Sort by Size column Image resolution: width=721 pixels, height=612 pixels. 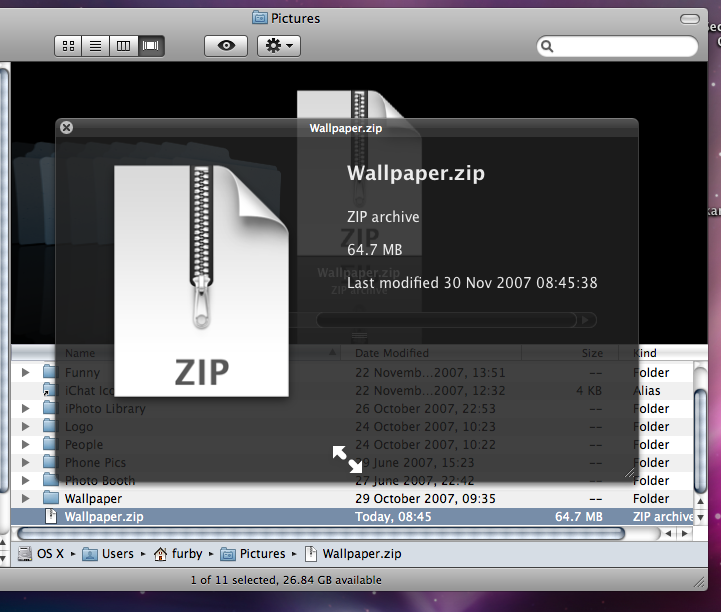(x=570, y=353)
